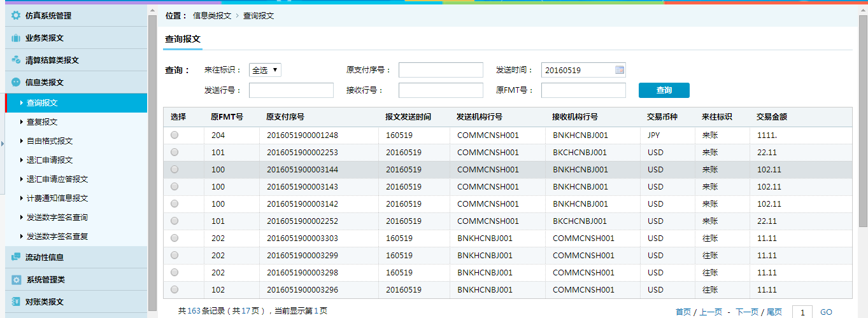Click the left sidebar vertical scrollbar
Image resolution: width=868 pixels, height=318 pixels.
[x=152, y=159]
